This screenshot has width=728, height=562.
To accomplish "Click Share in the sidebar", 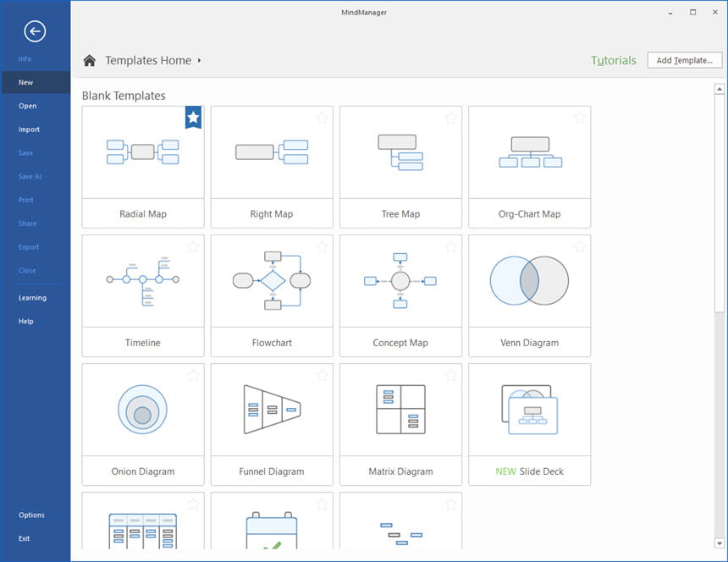I will click(27, 223).
